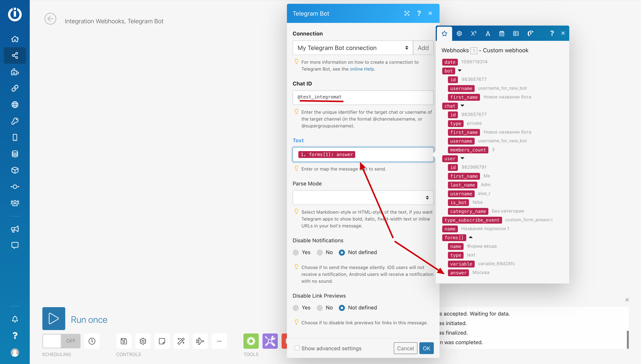The width and height of the screenshot is (641, 364).
Task: Click the log panel scrollbar
Action: point(628,340)
